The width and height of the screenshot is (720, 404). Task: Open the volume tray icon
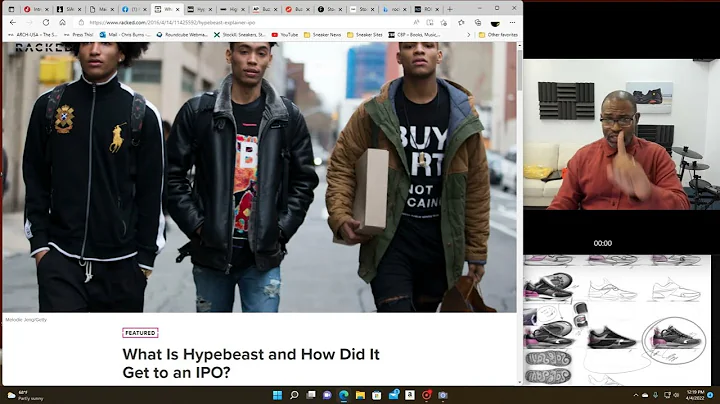point(676,395)
